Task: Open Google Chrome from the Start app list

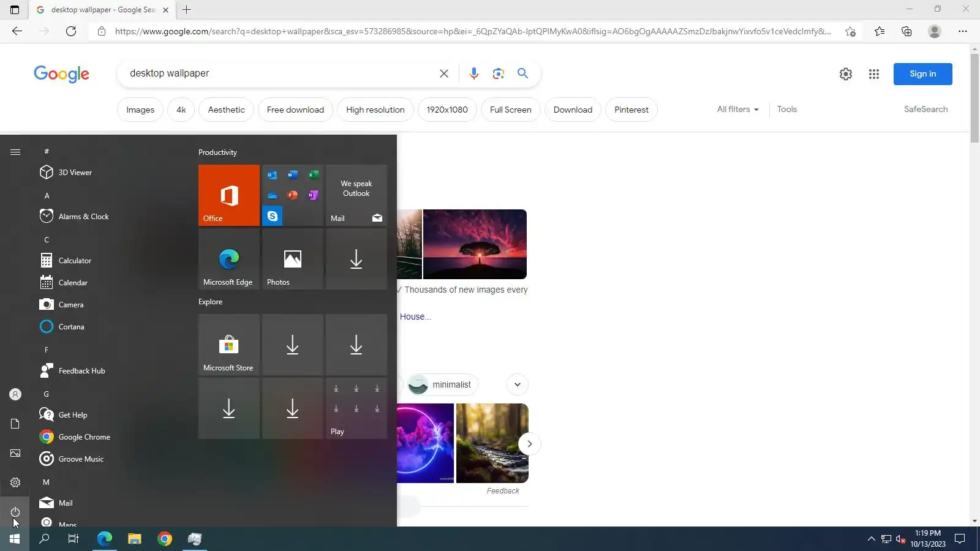Action: coord(110,437)
